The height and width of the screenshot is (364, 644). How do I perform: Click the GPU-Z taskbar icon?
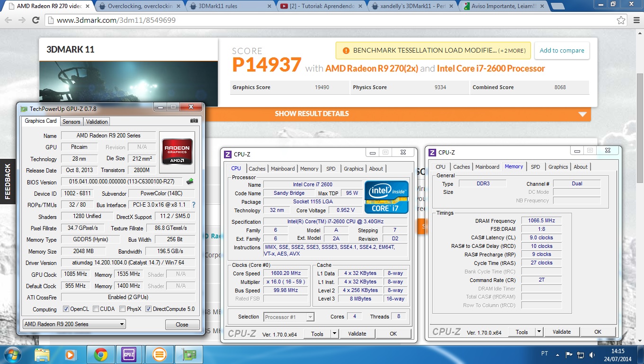189,354
